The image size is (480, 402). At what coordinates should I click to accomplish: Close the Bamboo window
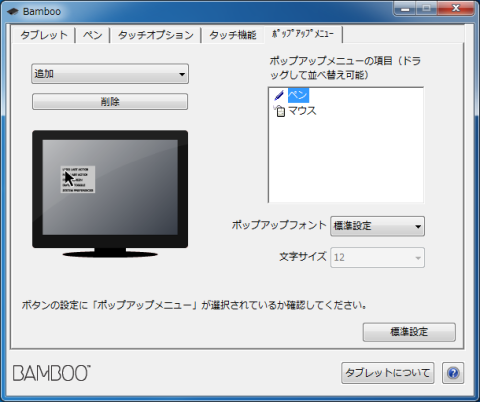pyautogui.click(x=456, y=8)
